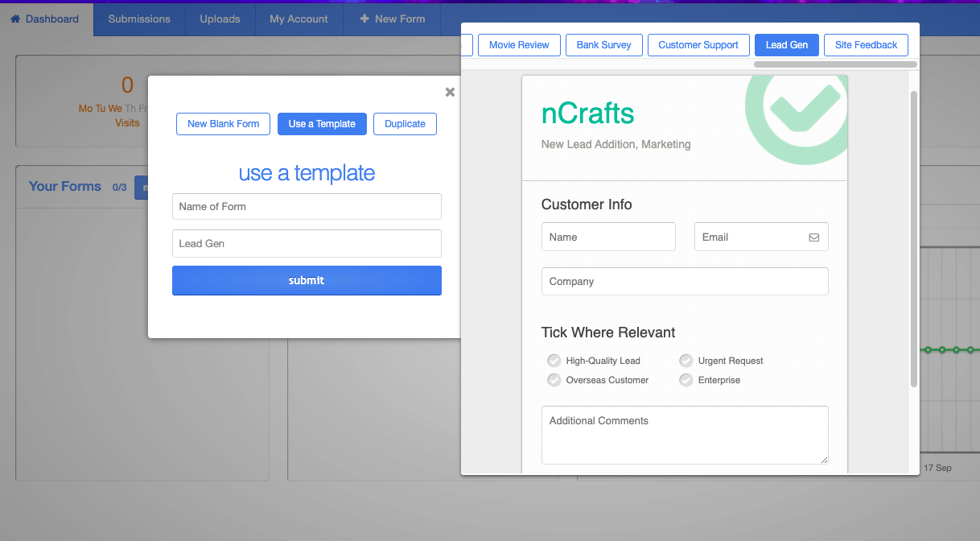
Task: Go to the Uploads tab
Action: point(220,19)
